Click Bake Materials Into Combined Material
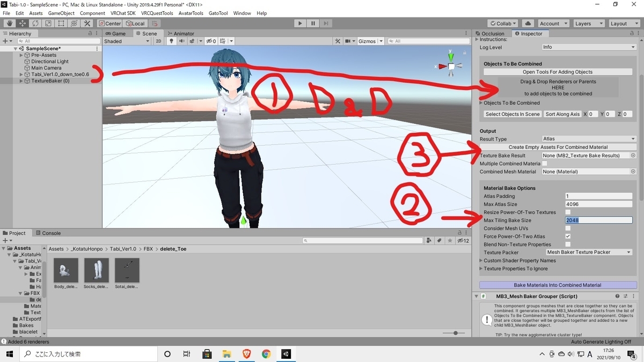 click(x=558, y=285)
